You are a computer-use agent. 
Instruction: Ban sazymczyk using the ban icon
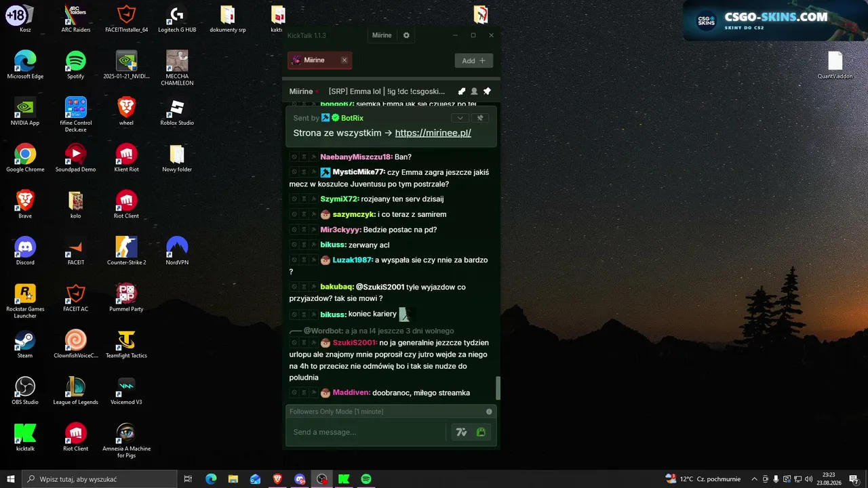coord(294,214)
